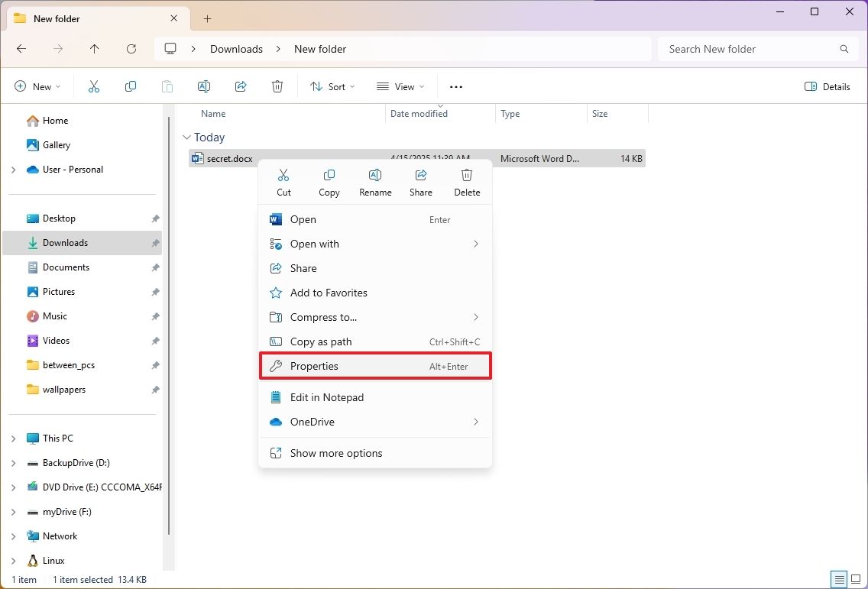Refresh the folder view
The height and width of the screenshot is (589, 868).
pyautogui.click(x=131, y=49)
